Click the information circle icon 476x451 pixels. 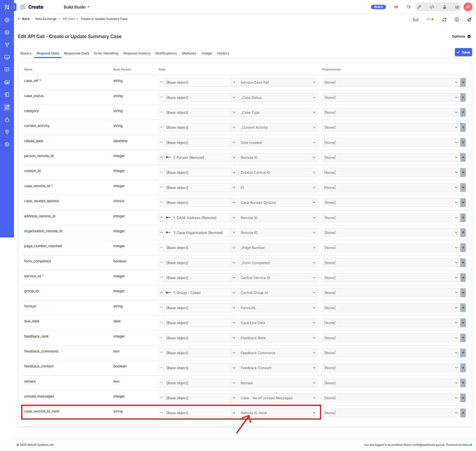(x=457, y=19)
